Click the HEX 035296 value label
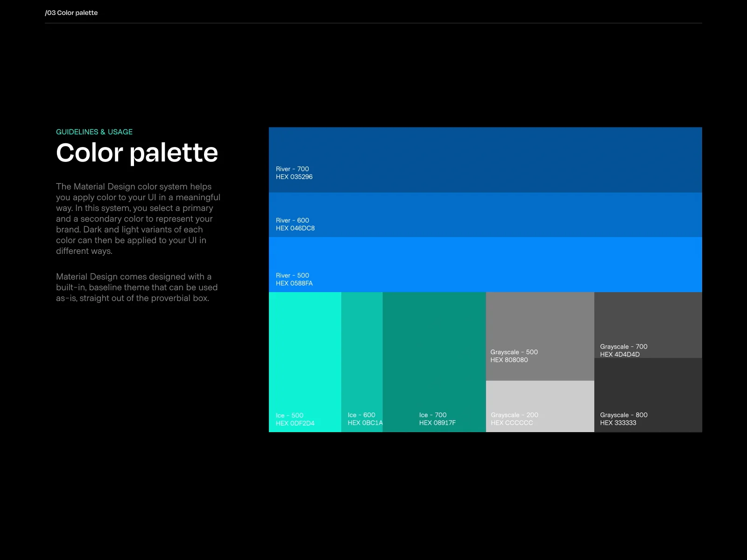 [294, 176]
